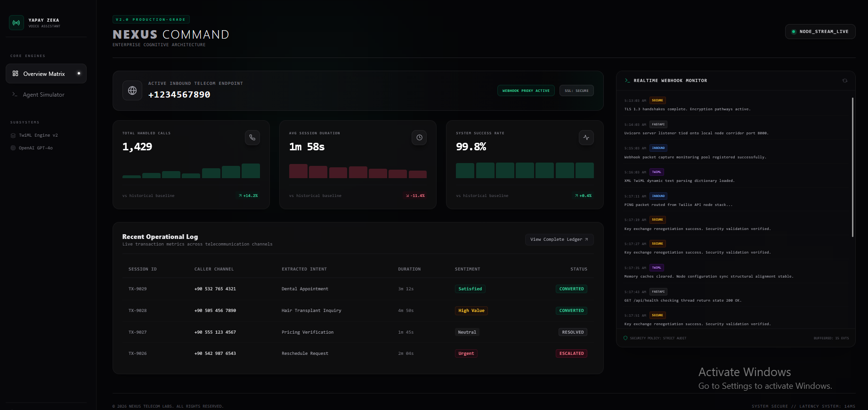Click the Yapay Zeka broadcast logo icon
Image resolution: width=868 pixels, height=410 pixels.
(16, 23)
